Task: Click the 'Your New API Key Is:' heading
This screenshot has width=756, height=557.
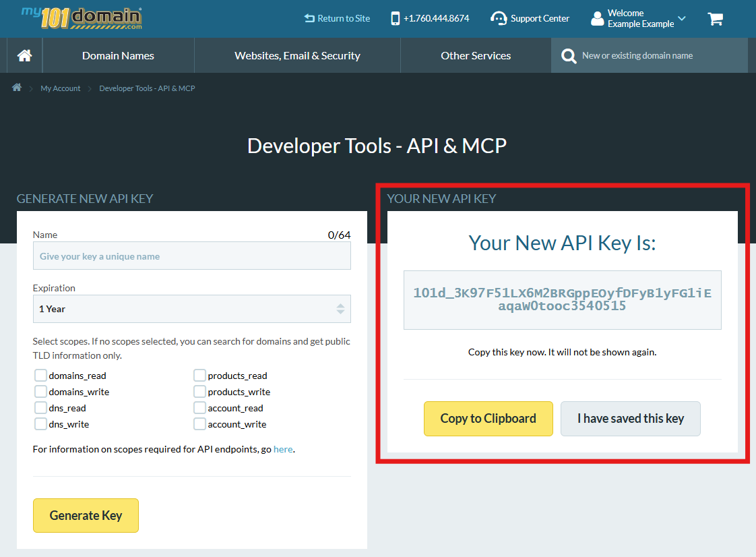Action: click(x=562, y=243)
